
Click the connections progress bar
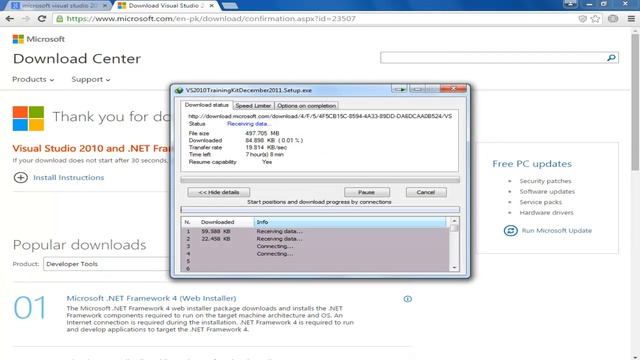pos(320,210)
